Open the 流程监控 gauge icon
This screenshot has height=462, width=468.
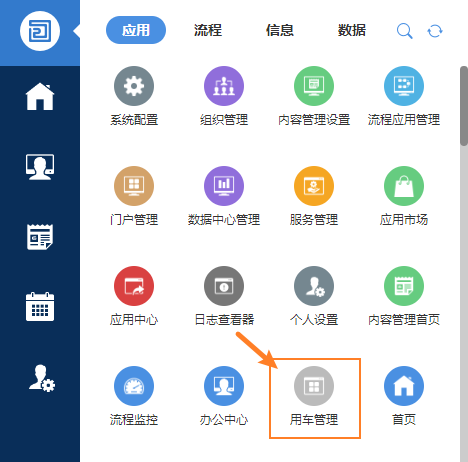(x=134, y=386)
